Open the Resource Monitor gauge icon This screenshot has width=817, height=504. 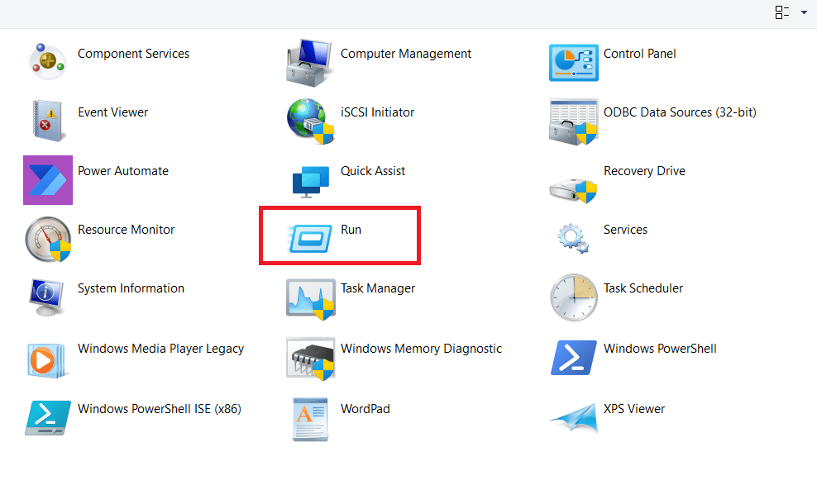(x=48, y=240)
